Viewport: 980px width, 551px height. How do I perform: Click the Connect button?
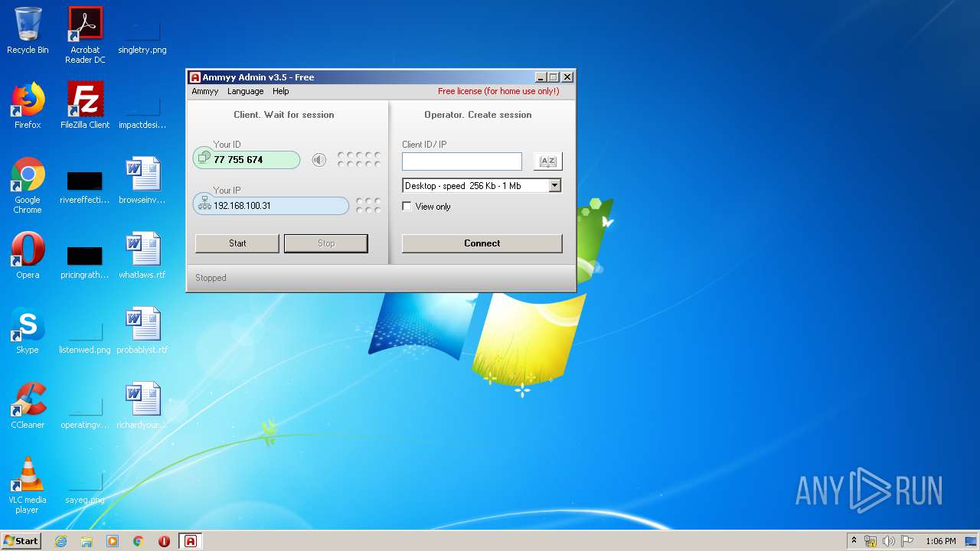point(482,243)
